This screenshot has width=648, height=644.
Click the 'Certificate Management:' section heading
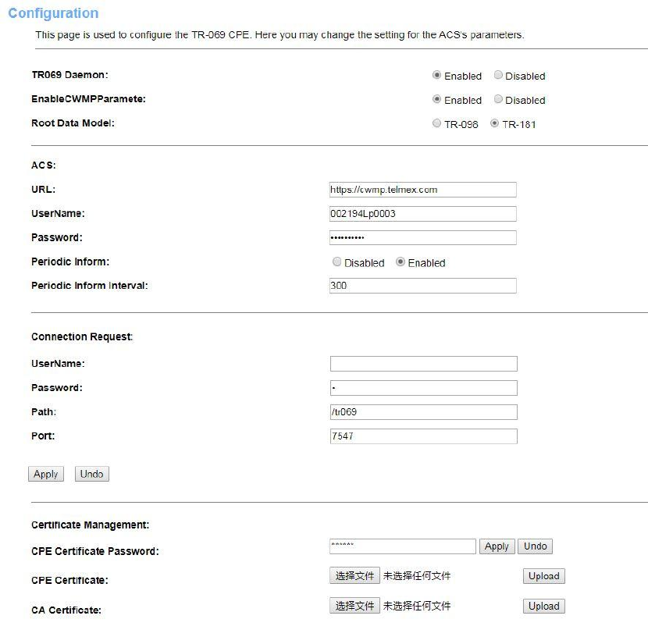pyautogui.click(x=91, y=525)
